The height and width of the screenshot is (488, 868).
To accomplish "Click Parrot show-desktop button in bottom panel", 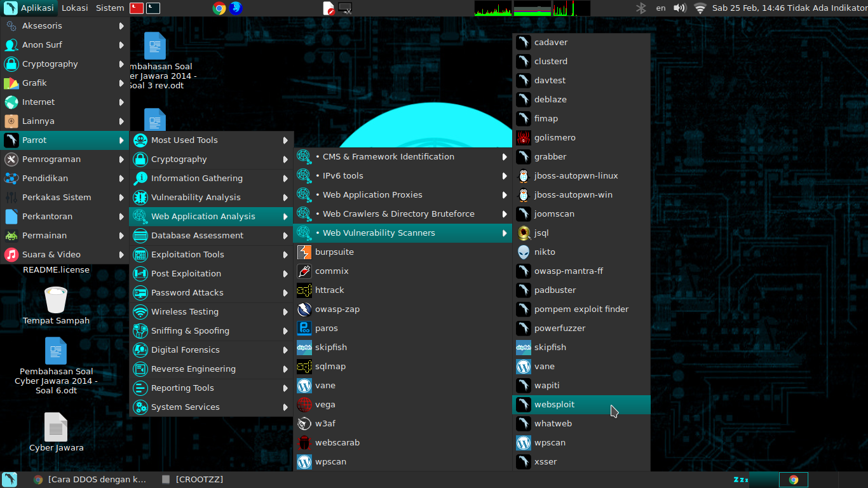I will tap(10, 480).
